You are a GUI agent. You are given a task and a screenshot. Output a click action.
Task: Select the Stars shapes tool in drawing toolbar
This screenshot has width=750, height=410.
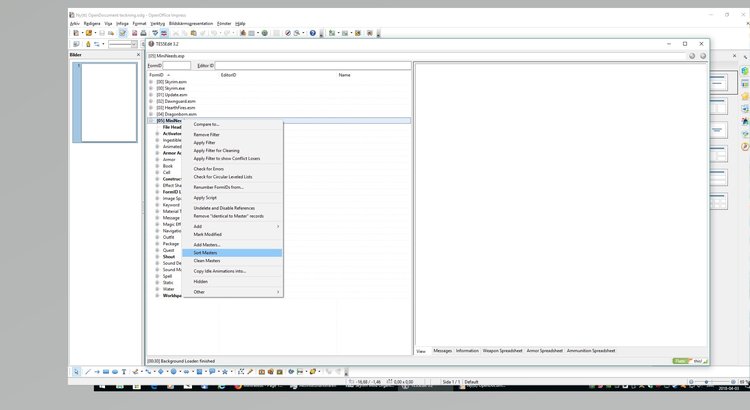pyautogui.click(x=224, y=372)
